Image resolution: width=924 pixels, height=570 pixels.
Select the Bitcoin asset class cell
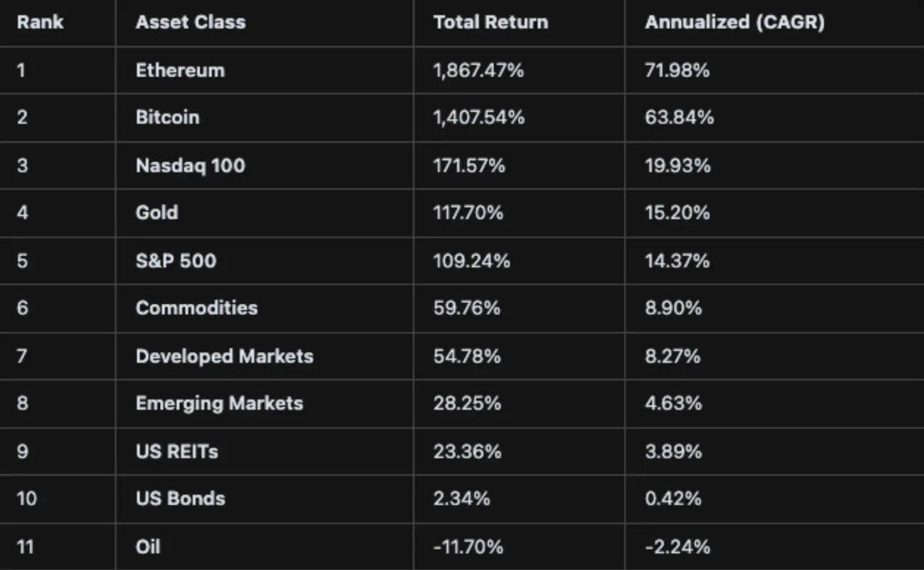click(167, 117)
